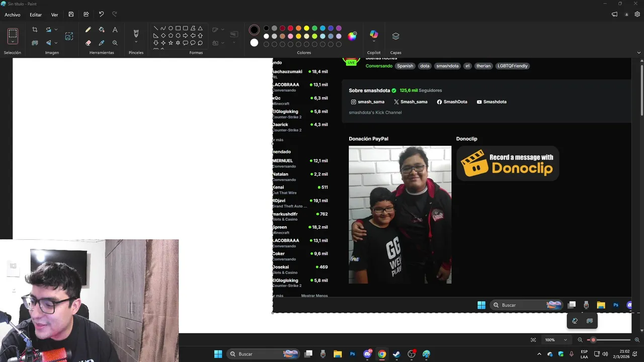Click remove background icon on floating selection toolbar
644x362 pixels.
click(x=590, y=321)
